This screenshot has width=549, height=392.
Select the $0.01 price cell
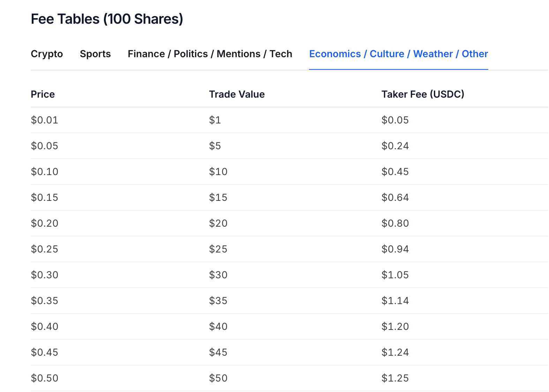(x=44, y=120)
